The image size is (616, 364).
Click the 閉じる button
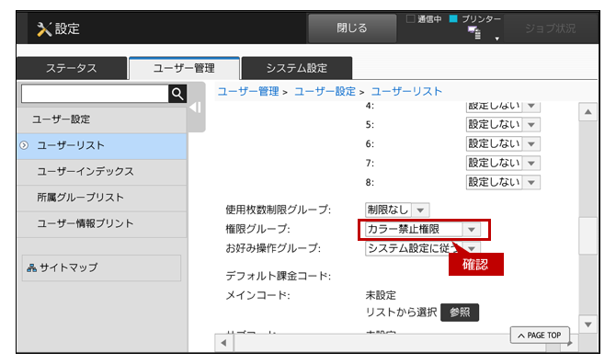click(x=352, y=28)
